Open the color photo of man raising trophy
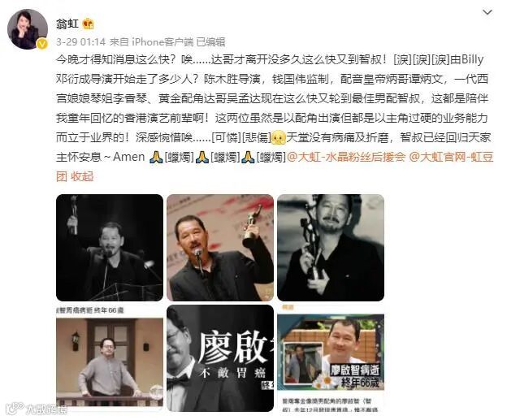Viewport: 507px width, 420px height. point(220,248)
